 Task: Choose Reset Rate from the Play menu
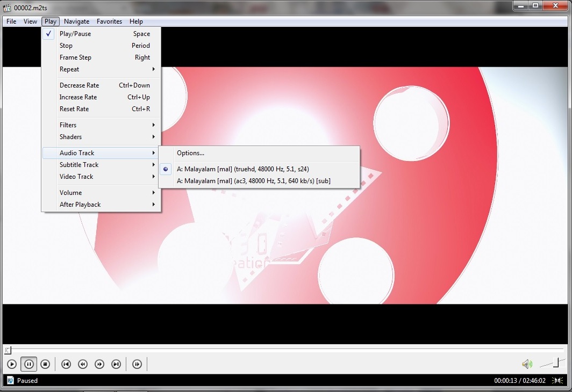coord(74,109)
